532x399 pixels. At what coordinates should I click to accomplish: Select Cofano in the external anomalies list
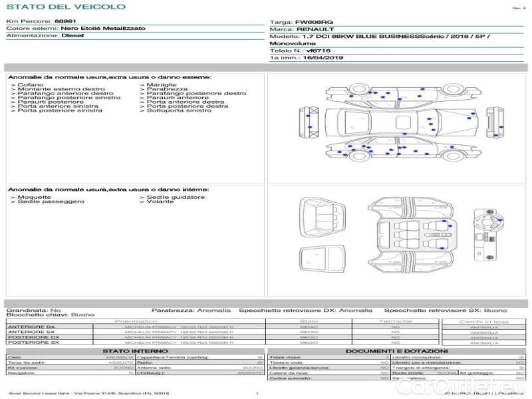pyautogui.click(x=31, y=84)
